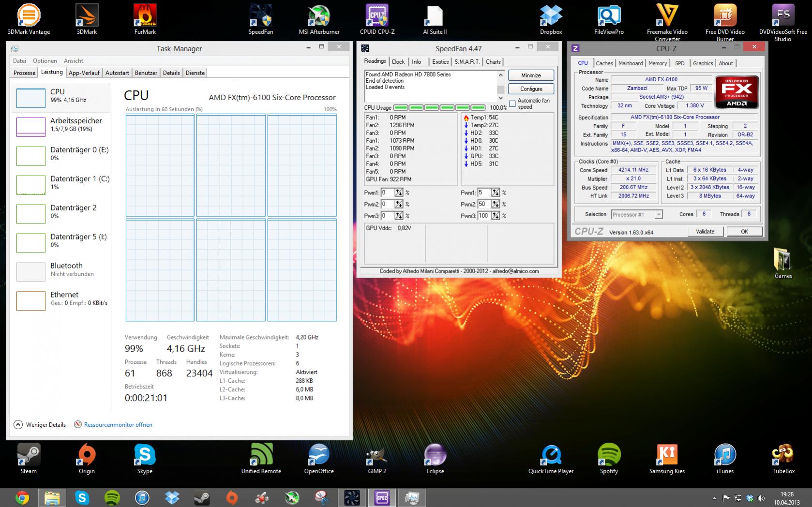View the Graphics tab in CPU-Z
This screenshot has width=812, height=507.
(x=703, y=63)
